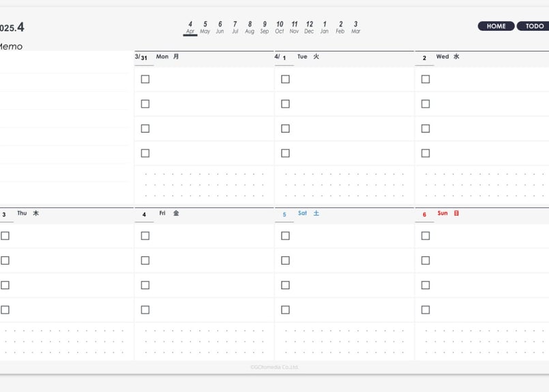Jump to the 8 Aug month tab

point(250,27)
